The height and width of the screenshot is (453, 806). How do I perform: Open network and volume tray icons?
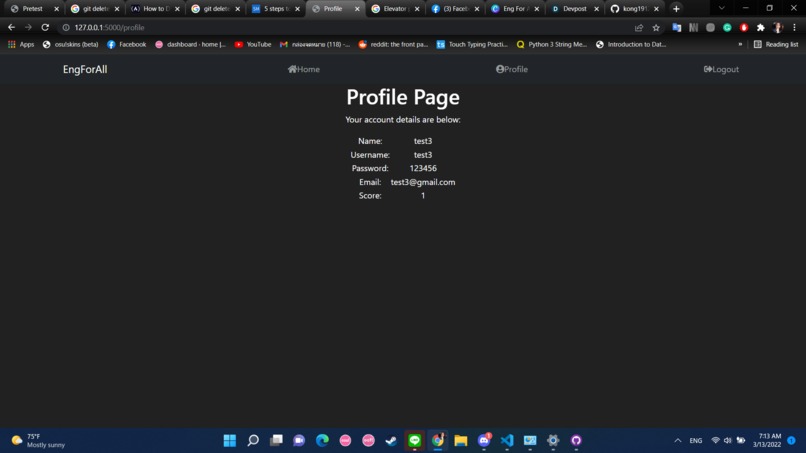(728, 441)
